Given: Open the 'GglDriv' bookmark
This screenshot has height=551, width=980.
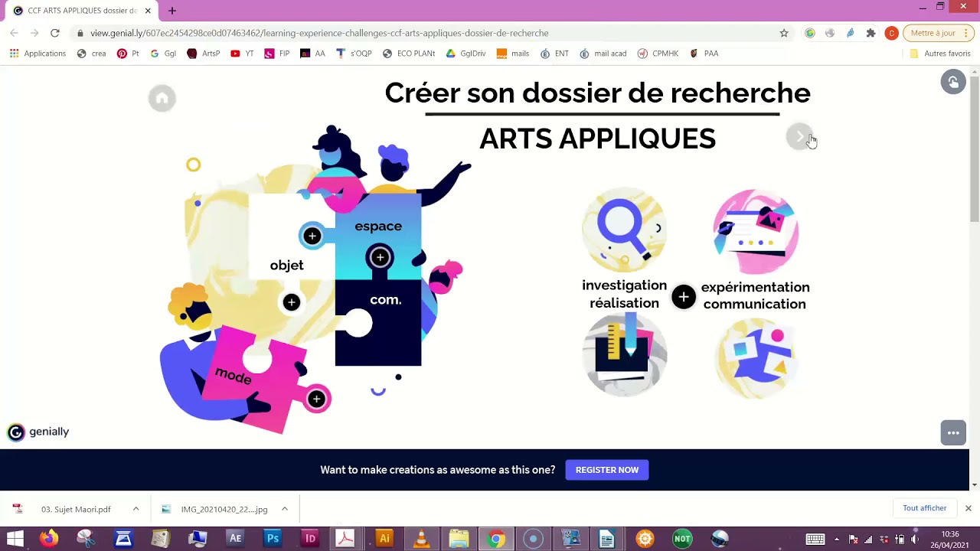Looking at the screenshot, I should (x=465, y=54).
